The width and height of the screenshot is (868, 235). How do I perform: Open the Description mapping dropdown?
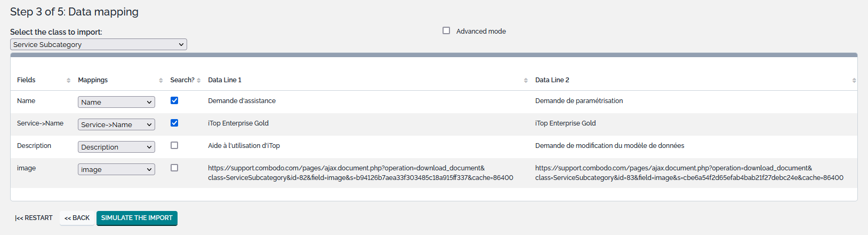[x=116, y=147]
